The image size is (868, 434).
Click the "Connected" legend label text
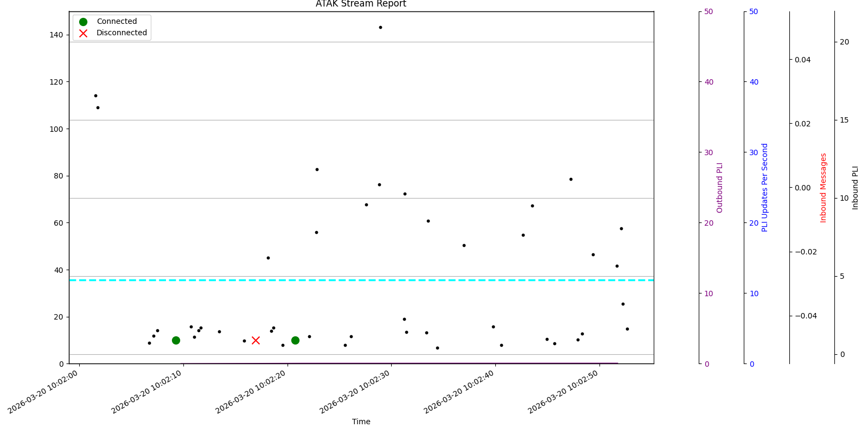pos(117,22)
